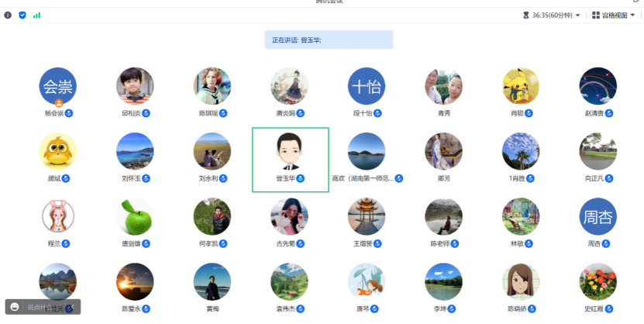The width and height of the screenshot is (644, 324).
Task: Click the grid view layout icon
Action: [595, 15]
